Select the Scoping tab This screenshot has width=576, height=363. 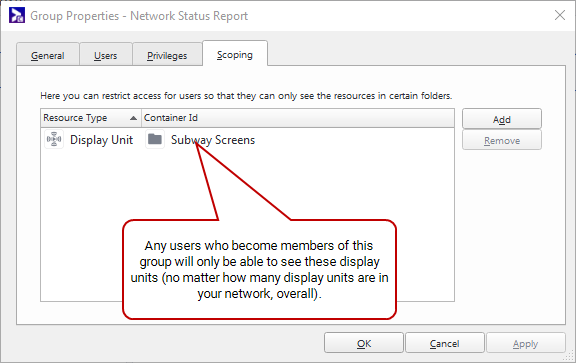pyautogui.click(x=235, y=54)
